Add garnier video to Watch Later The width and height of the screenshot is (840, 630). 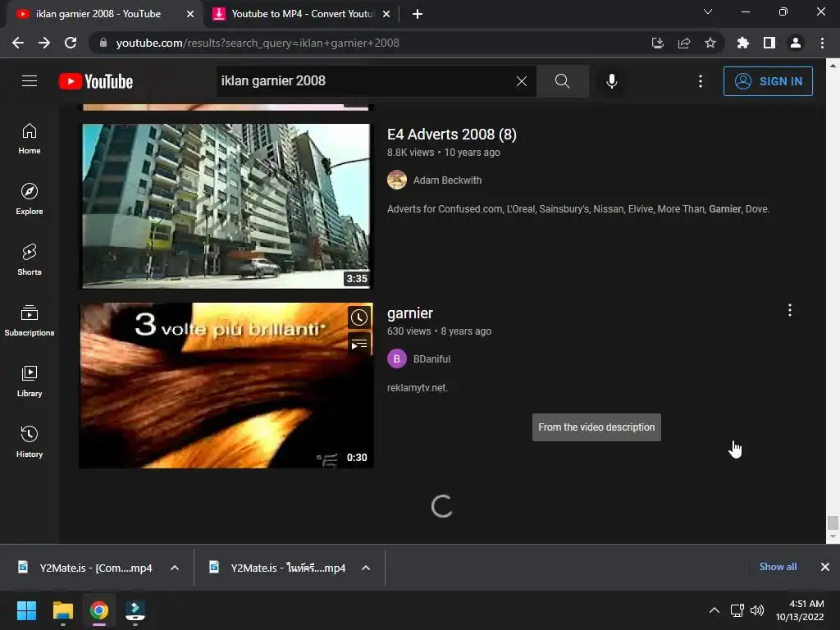tap(359, 317)
